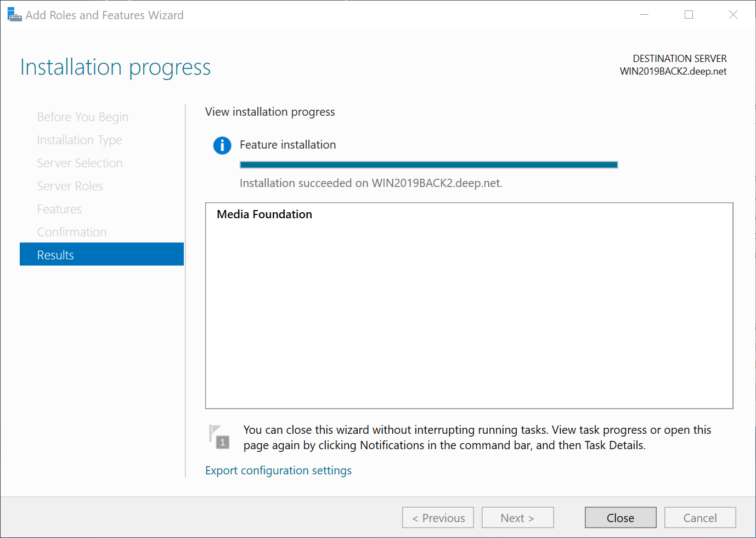
Task: Go to the Installation Type step
Action: [80, 140]
